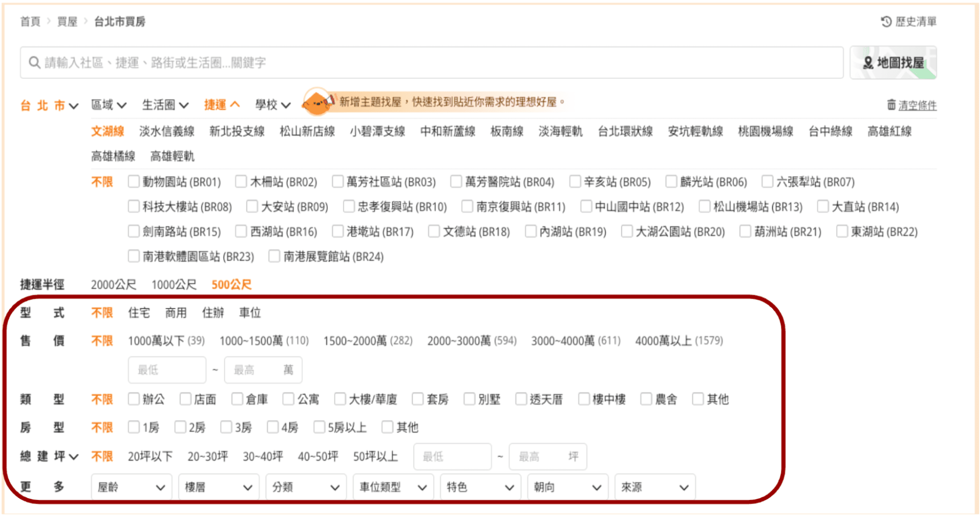Pick the 桃園機場線 line
Image resolution: width=980 pixels, height=515 pixels.
pos(766,131)
